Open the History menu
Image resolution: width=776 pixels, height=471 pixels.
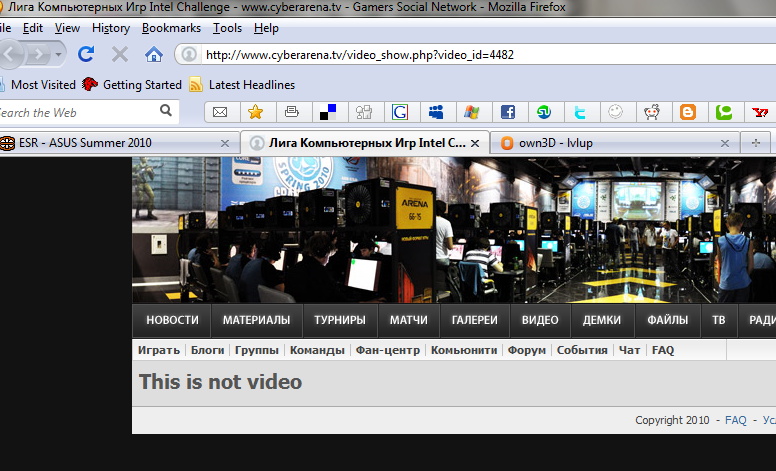tap(110, 28)
